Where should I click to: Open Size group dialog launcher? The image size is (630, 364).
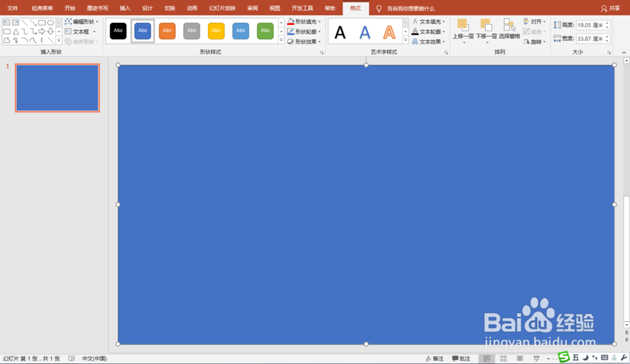click(609, 53)
